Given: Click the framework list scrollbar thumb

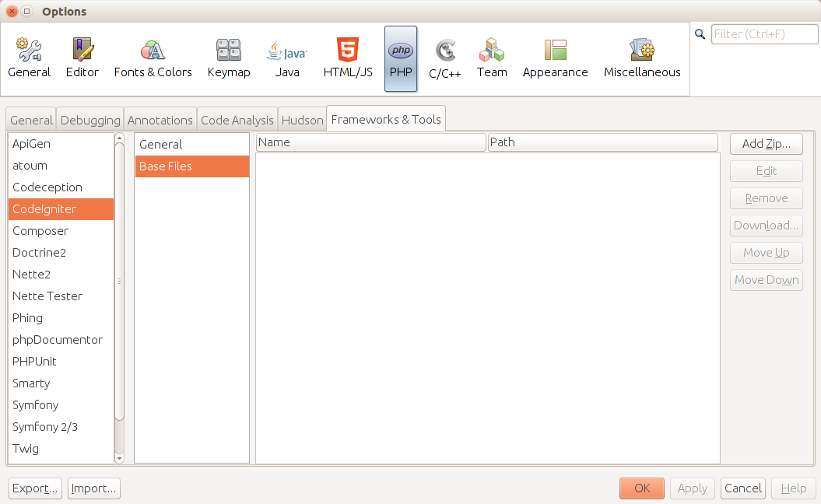Looking at the screenshot, I should coord(119,281).
